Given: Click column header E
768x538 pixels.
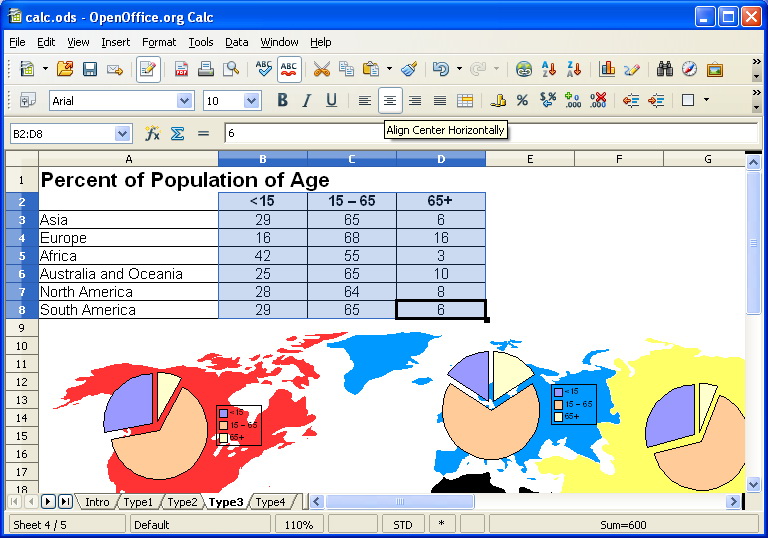Looking at the screenshot, I should (529, 159).
